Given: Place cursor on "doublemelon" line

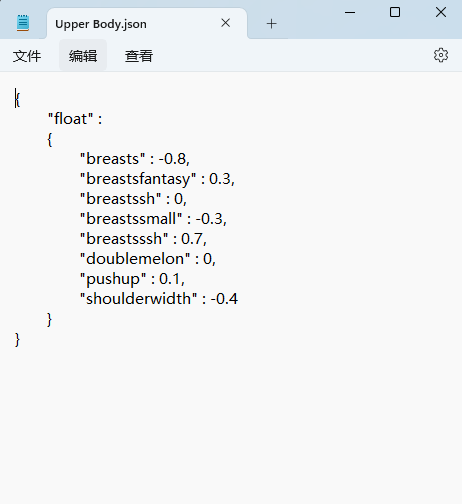Looking at the screenshot, I should click(x=148, y=259).
